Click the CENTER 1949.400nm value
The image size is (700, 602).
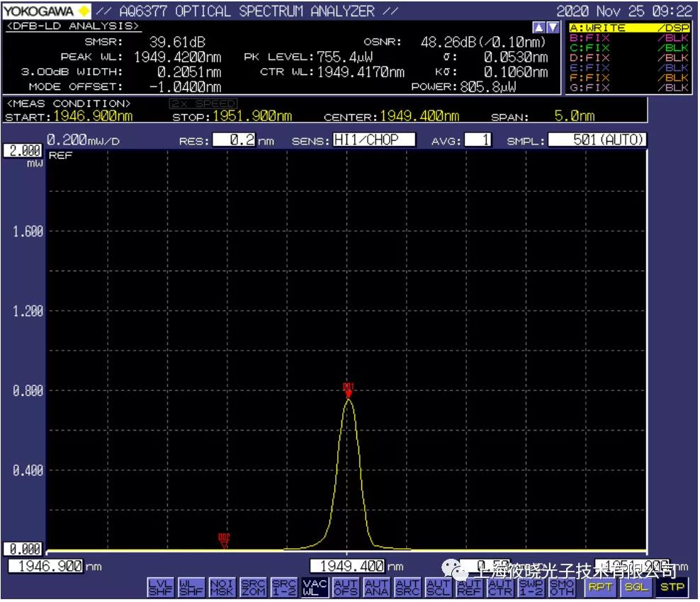[419, 116]
